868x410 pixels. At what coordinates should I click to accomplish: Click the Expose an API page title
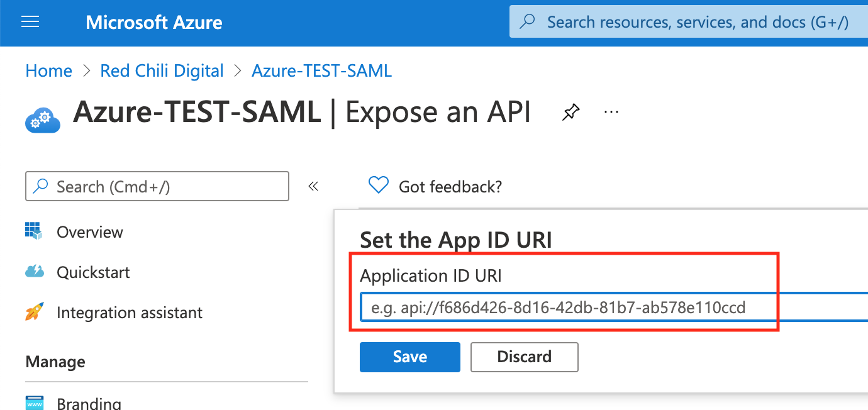(438, 113)
